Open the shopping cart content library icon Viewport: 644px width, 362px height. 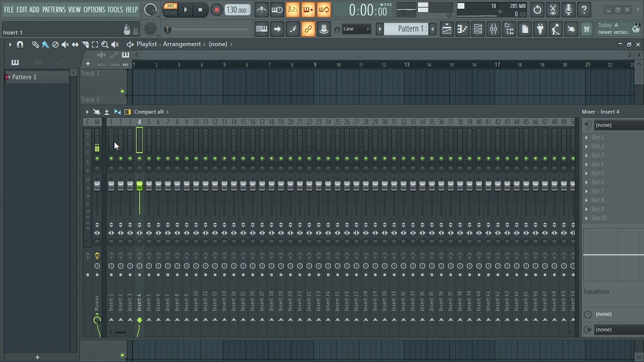pyautogui.click(x=587, y=29)
